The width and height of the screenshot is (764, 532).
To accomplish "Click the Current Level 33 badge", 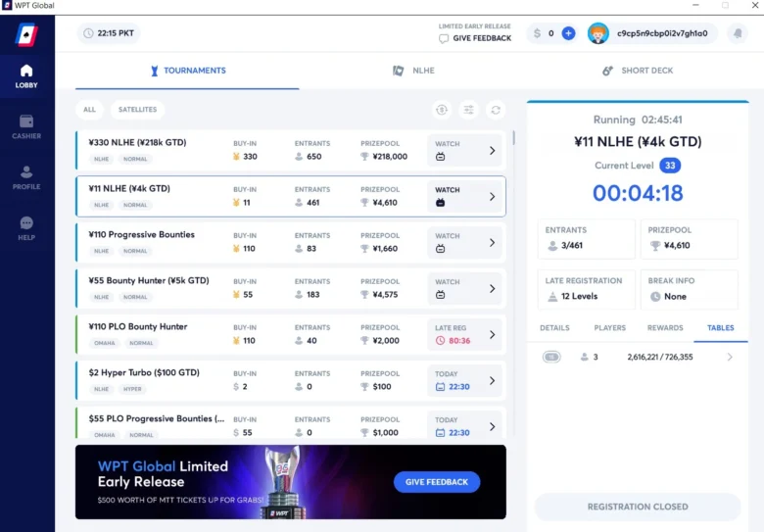I will tap(670, 166).
